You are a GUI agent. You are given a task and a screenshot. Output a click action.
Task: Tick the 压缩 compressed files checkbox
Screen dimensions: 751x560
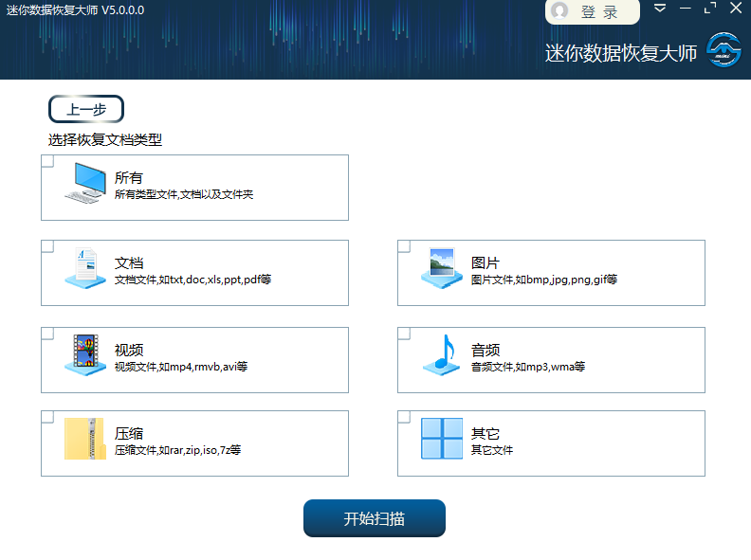point(47,417)
